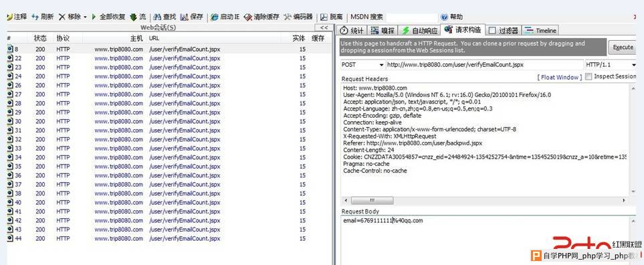Click the session icon in row 32
Viewport: 644px width, 265px height.
10,139
